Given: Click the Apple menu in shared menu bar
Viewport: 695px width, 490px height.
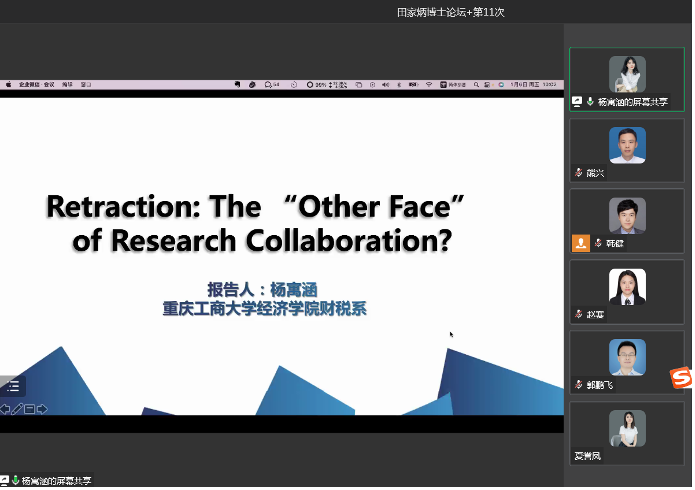Looking at the screenshot, I should (x=7, y=85).
